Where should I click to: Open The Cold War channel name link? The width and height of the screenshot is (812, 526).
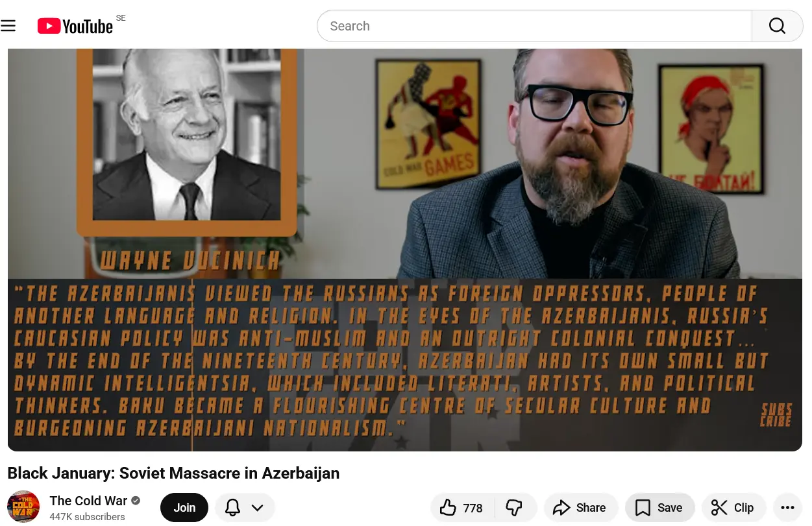click(88, 501)
